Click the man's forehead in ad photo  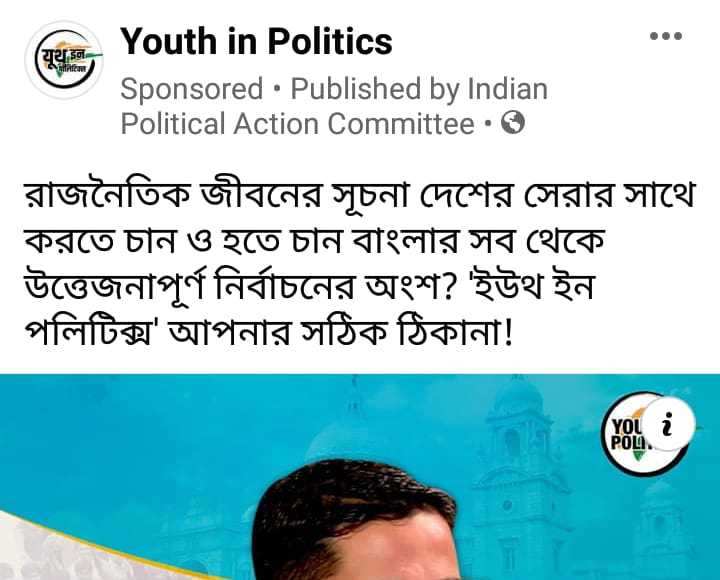pos(381,546)
